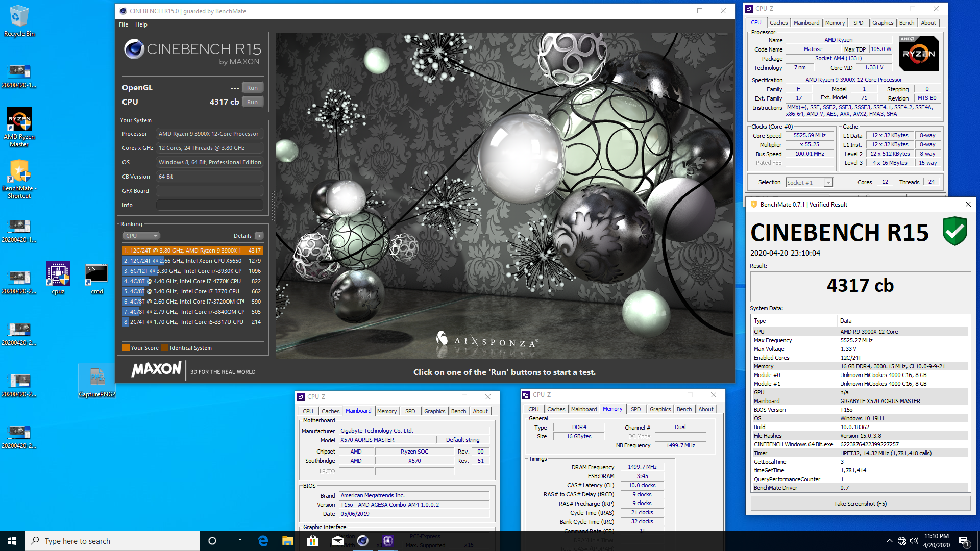
Task: Click DRAM Frequency 1499.7 MHz value
Action: 642,467
